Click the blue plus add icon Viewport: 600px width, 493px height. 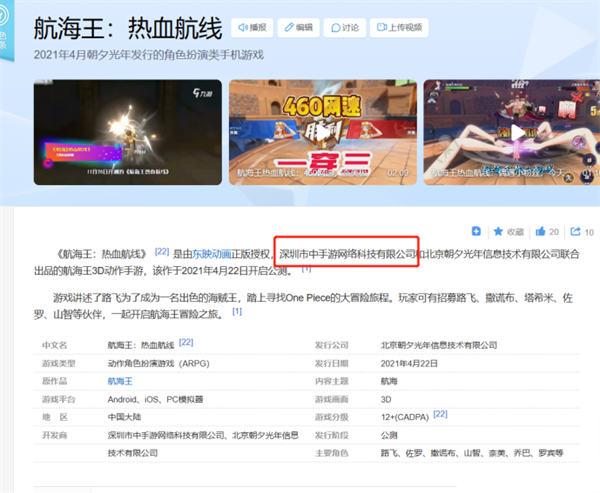click(476, 231)
